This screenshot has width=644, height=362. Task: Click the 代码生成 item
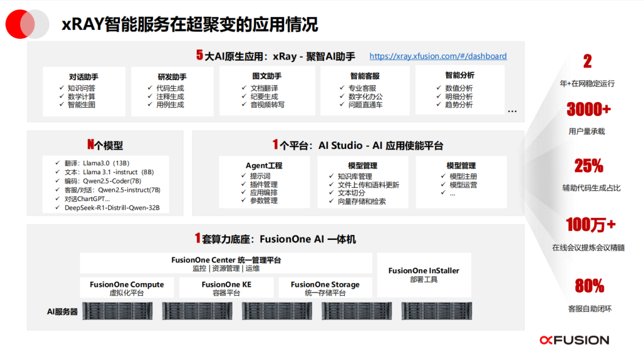coord(170,88)
